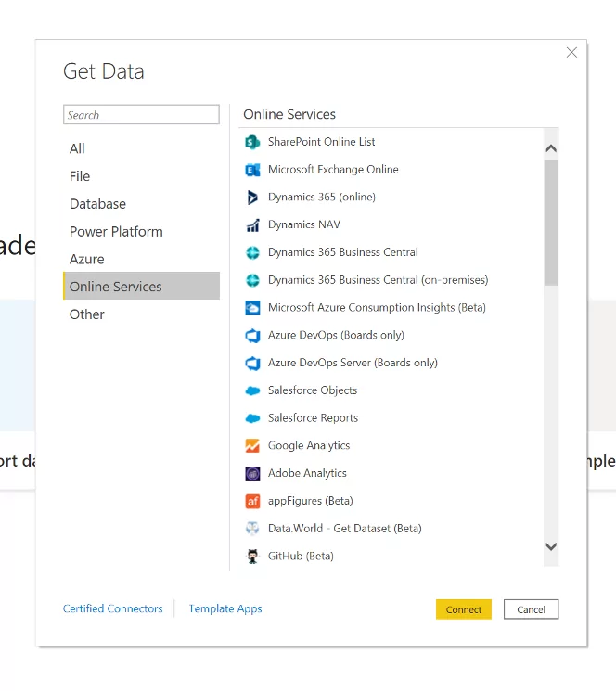The width and height of the screenshot is (616, 691).
Task: Switch to the Database category
Action: point(141,204)
